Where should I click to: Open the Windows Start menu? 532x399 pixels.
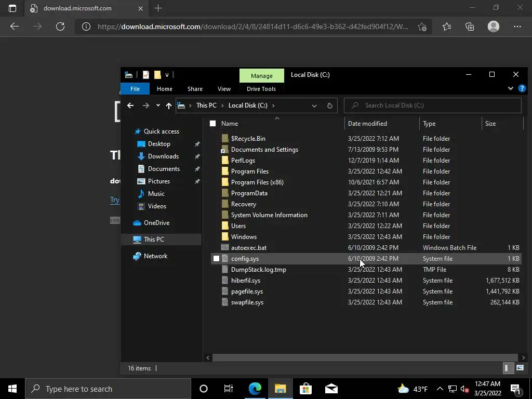coord(12,389)
